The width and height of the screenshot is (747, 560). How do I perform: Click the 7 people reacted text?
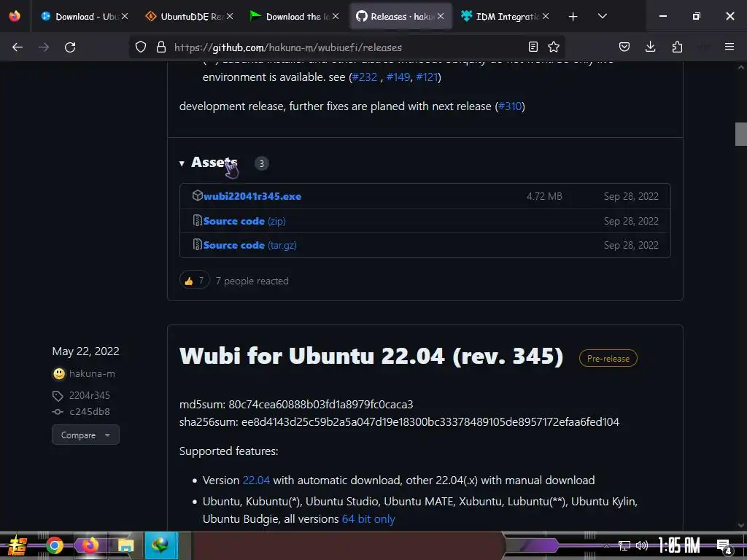[x=252, y=281]
